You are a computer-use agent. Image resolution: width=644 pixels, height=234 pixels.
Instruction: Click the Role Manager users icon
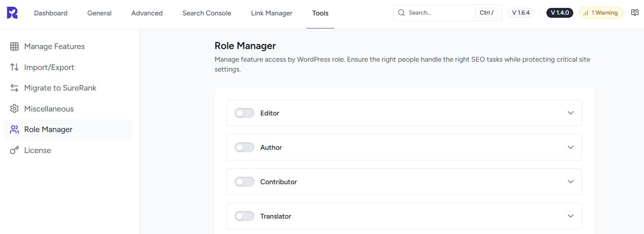tap(15, 129)
